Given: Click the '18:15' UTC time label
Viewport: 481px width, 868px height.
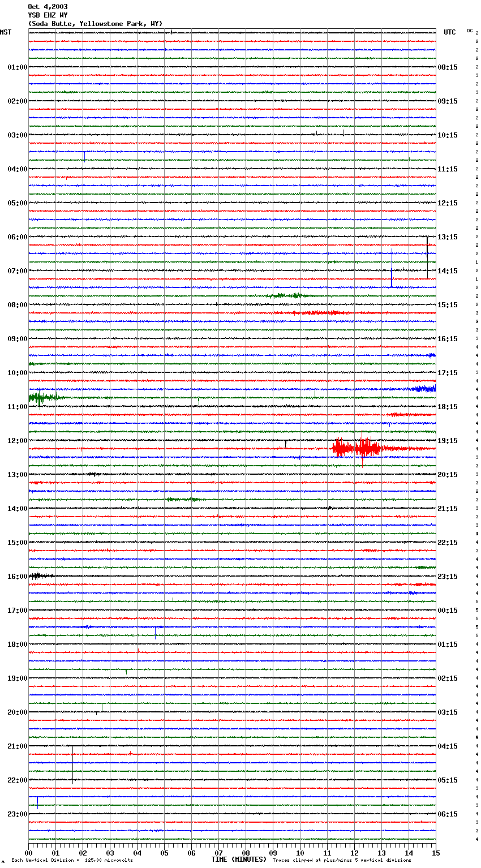Looking at the screenshot, I should 448,407.
